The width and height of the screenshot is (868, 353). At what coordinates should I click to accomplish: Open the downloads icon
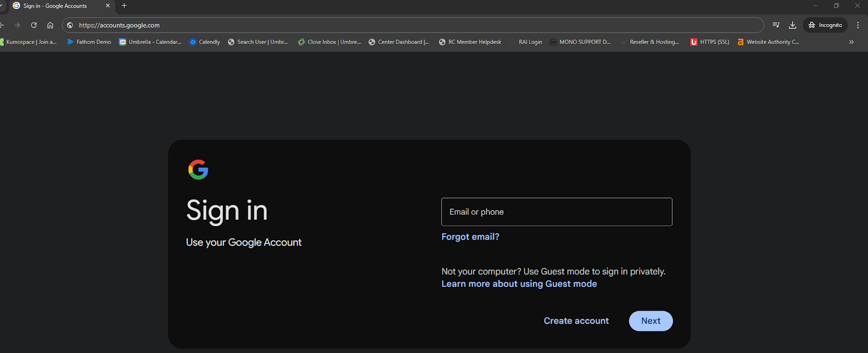coord(793,25)
